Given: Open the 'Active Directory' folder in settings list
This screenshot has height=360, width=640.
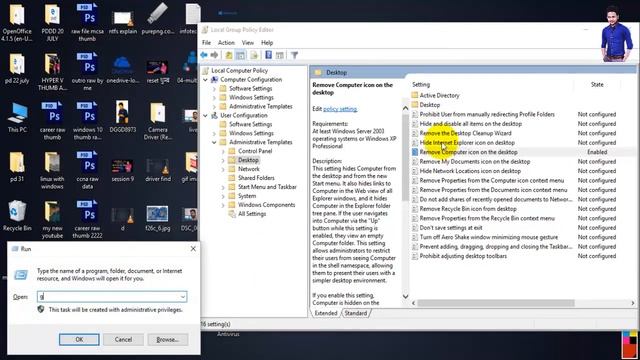Looking at the screenshot, I should pos(439,96).
